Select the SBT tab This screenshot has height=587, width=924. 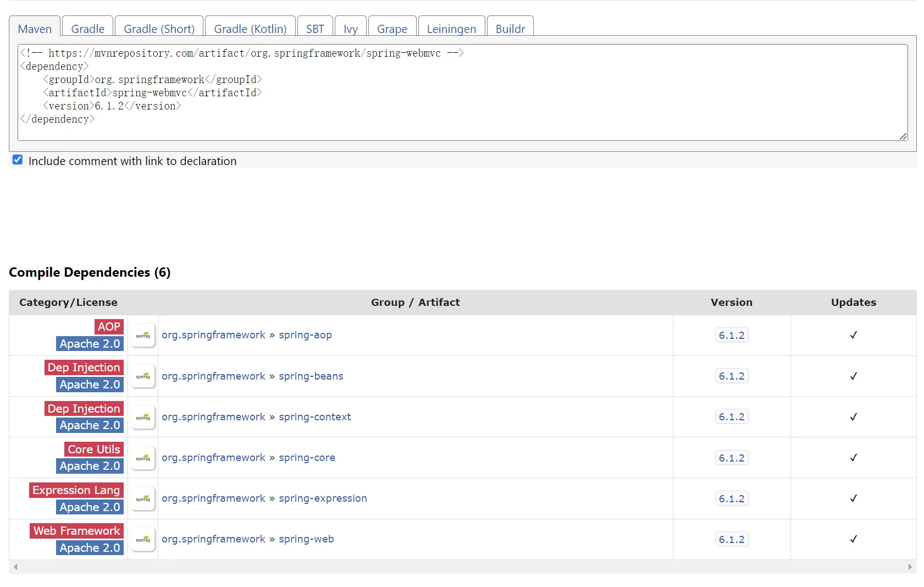tap(315, 29)
